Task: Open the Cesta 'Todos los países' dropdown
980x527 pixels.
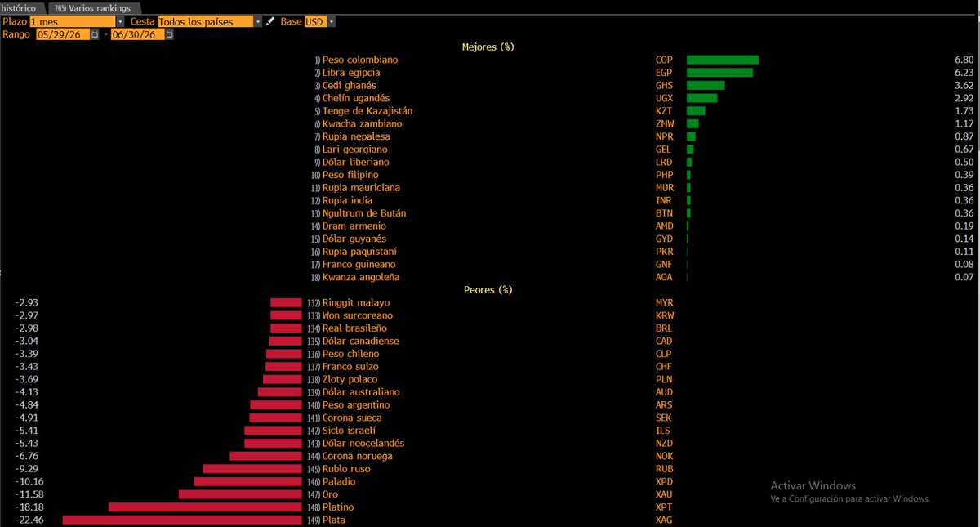Action: 259,21
